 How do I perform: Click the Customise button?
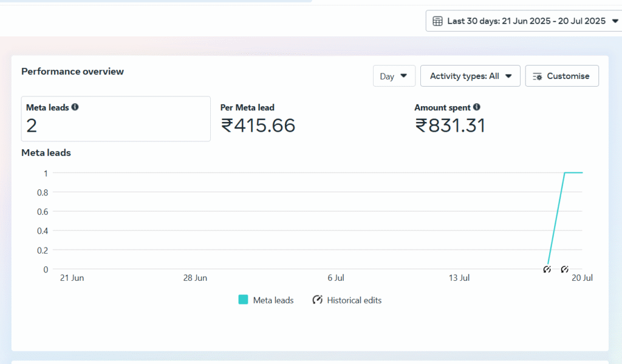(x=561, y=76)
